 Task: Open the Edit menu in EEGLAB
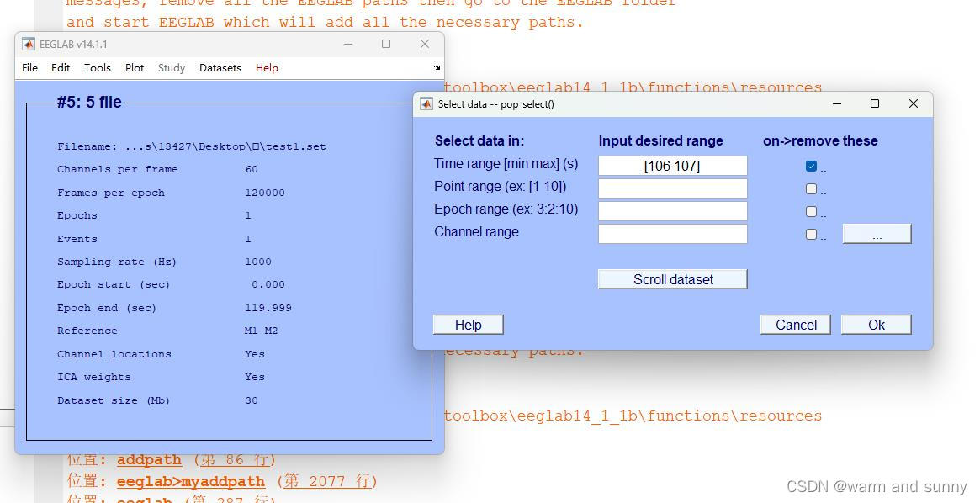[61, 67]
